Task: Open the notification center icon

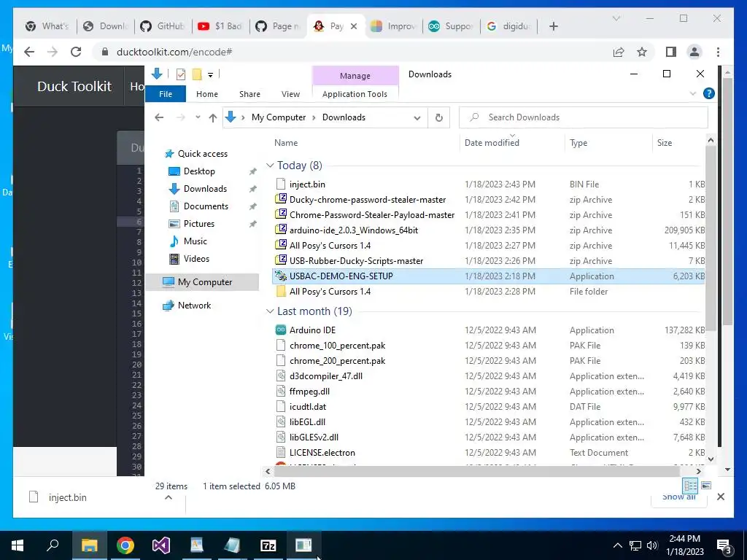Action: click(x=724, y=546)
